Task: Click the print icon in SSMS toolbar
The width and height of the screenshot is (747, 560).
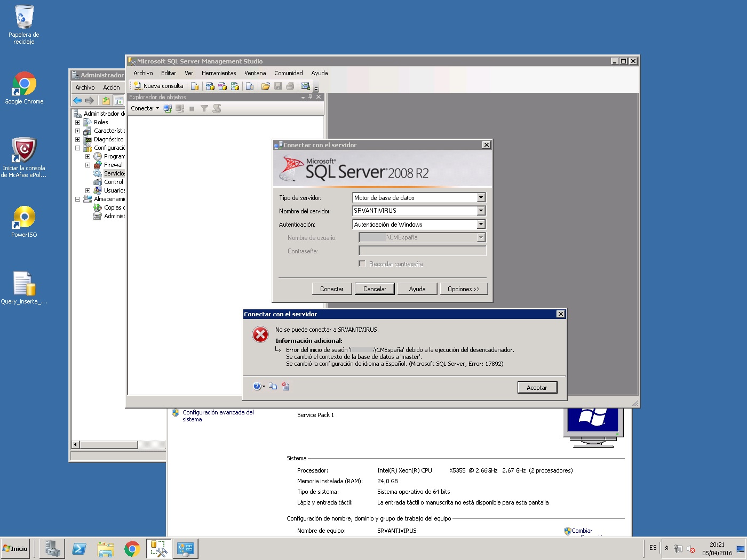Action: 290,86
